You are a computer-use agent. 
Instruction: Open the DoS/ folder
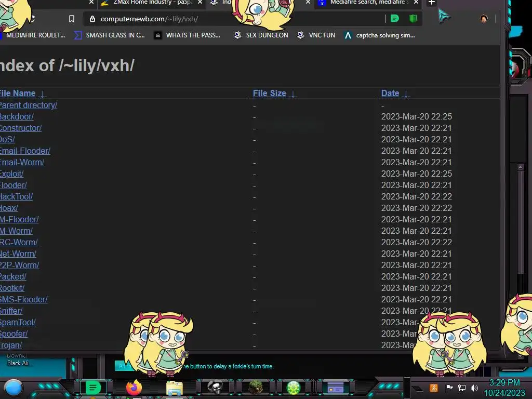tap(7, 139)
